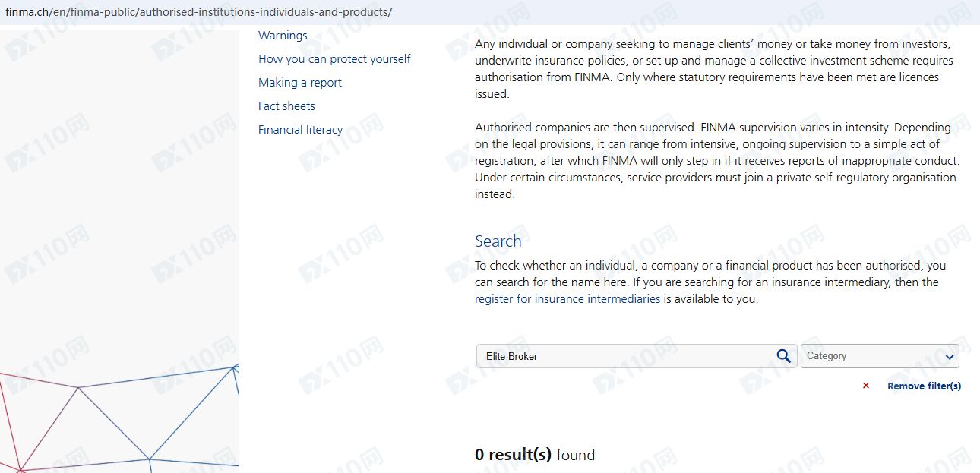980x473 pixels.
Task: Click the paragraph starting 'Any individual or company'
Action: coord(714,69)
